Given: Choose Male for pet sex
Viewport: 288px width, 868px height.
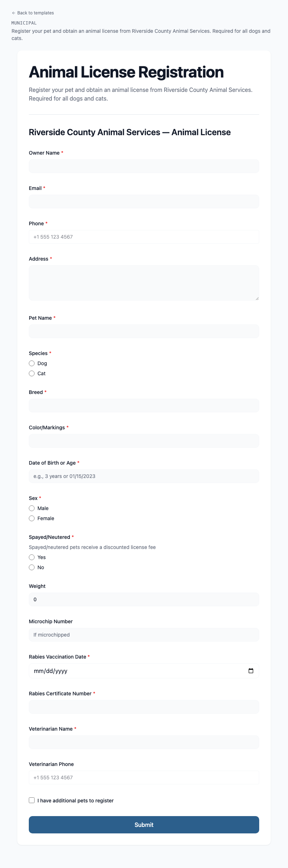Looking at the screenshot, I should pos(32,508).
